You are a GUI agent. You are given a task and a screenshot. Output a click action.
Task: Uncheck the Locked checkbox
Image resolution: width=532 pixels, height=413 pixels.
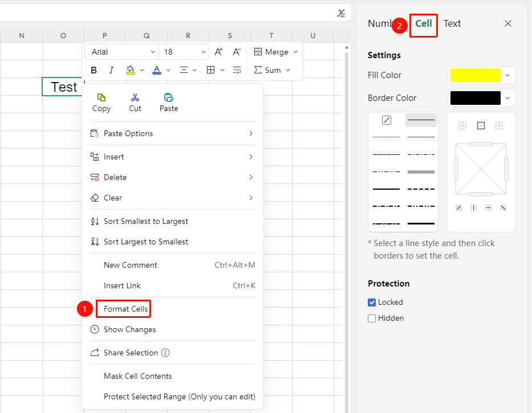[x=372, y=302]
